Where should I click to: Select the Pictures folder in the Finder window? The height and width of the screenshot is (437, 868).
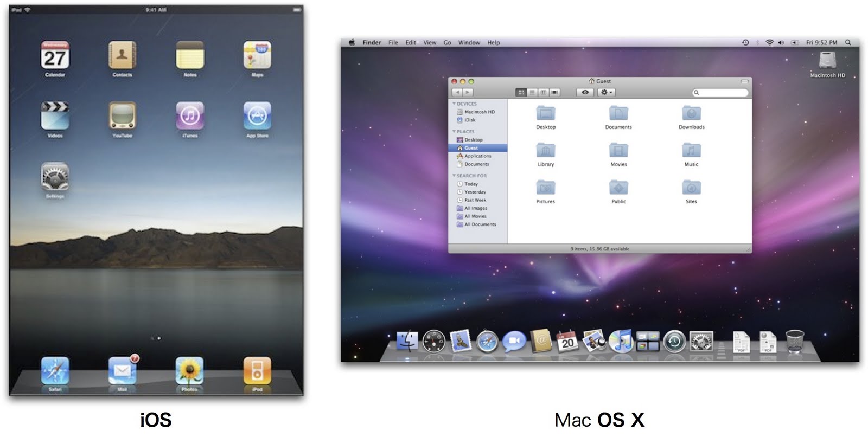pos(546,192)
